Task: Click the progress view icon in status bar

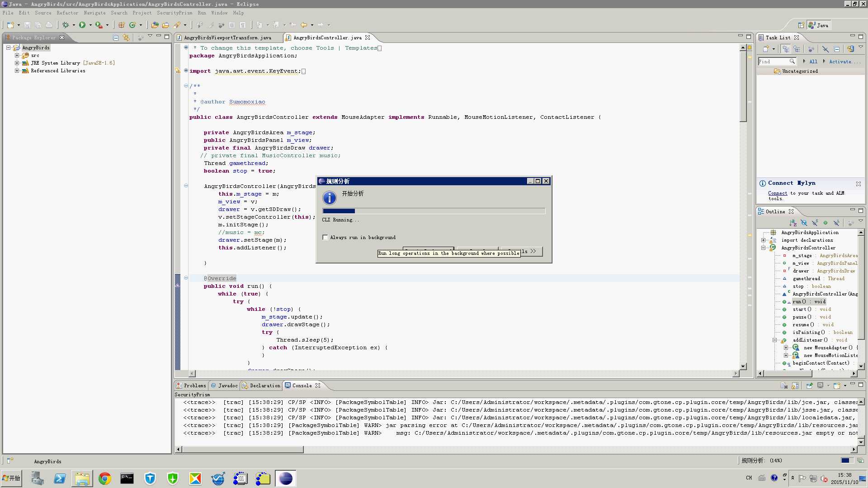Action: click(x=860, y=460)
